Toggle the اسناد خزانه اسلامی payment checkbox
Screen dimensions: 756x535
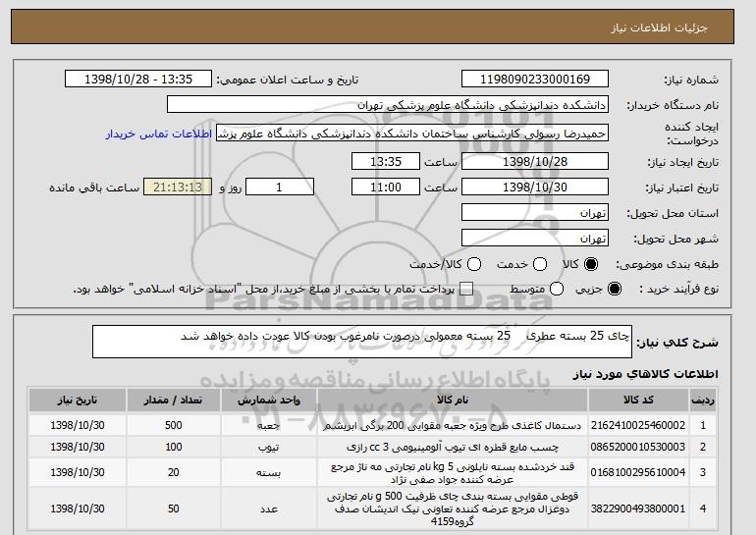click(465, 290)
